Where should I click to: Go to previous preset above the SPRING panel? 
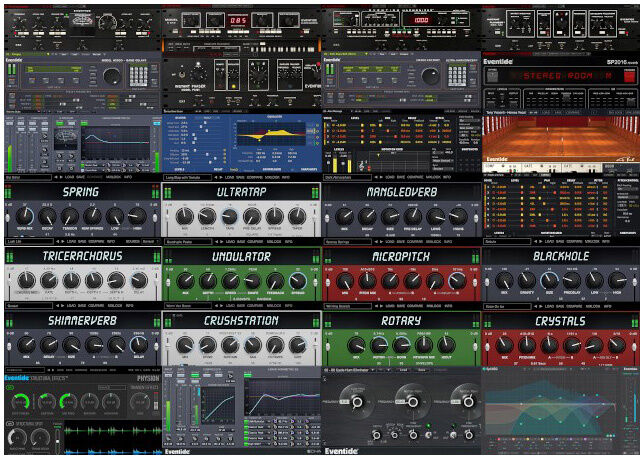pos(57,178)
